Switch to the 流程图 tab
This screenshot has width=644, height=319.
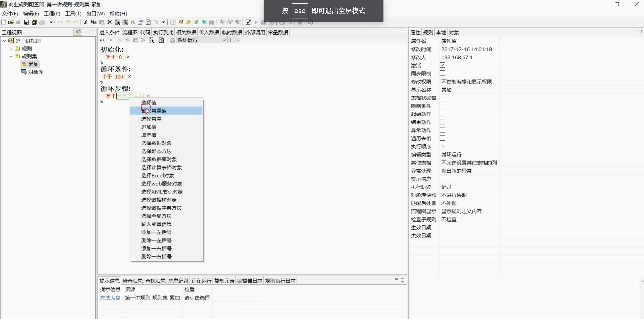pyautogui.click(x=130, y=32)
